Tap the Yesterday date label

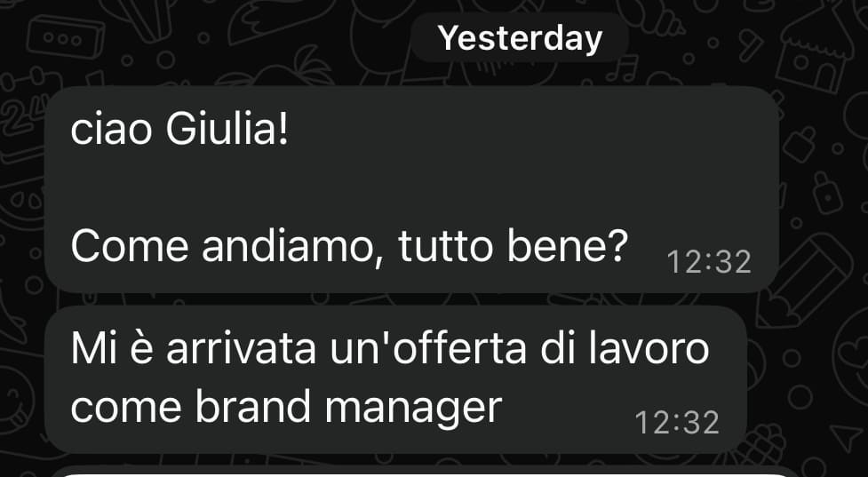[x=520, y=38]
